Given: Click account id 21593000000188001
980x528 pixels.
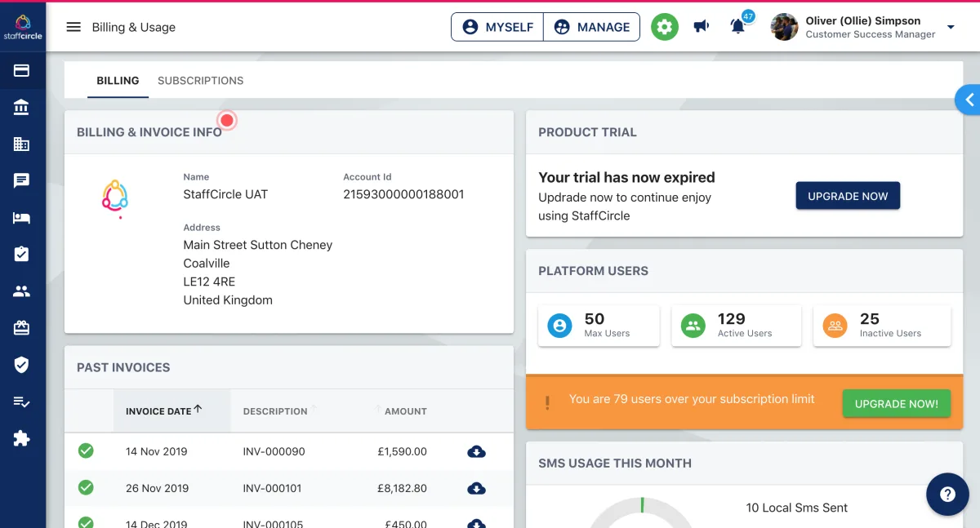Looking at the screenshot, I should 403,194.
